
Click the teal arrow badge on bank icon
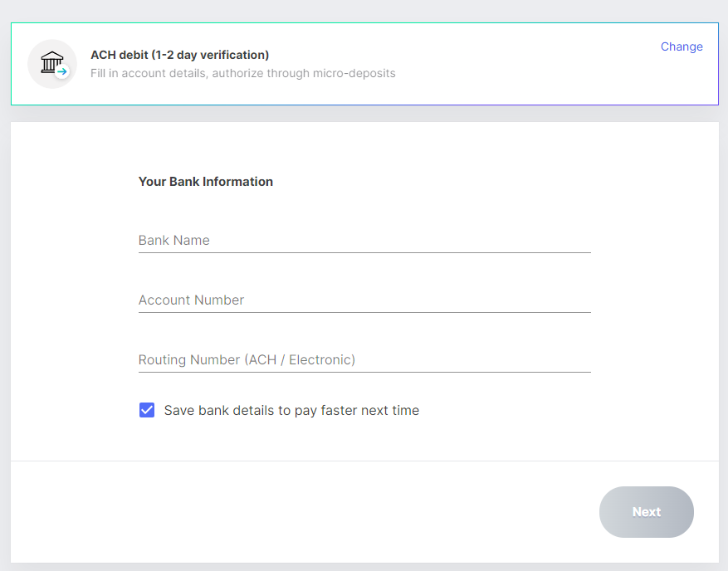61,71
